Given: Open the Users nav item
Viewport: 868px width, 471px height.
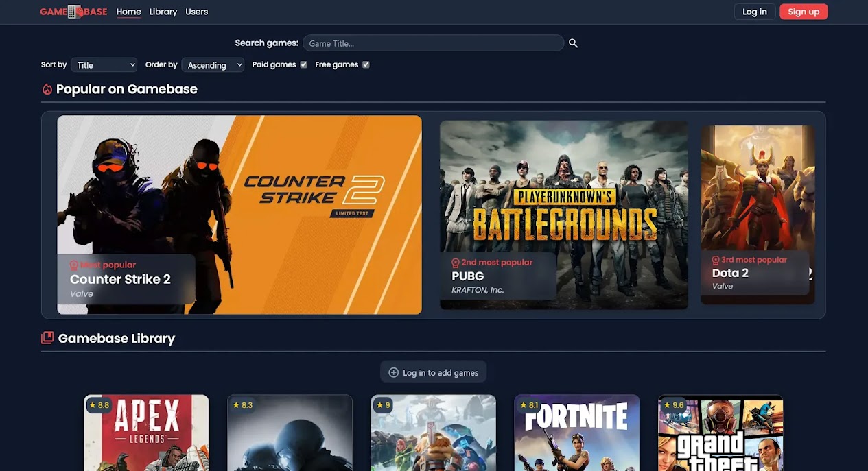Looking at the screenshot, I should point(196,12).
